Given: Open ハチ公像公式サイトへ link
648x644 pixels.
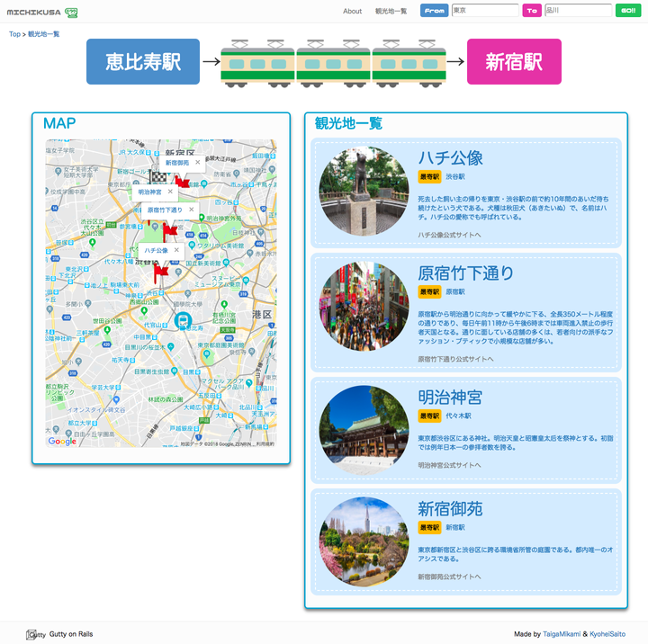Looking at the screenshot, I should click(449, 235).
